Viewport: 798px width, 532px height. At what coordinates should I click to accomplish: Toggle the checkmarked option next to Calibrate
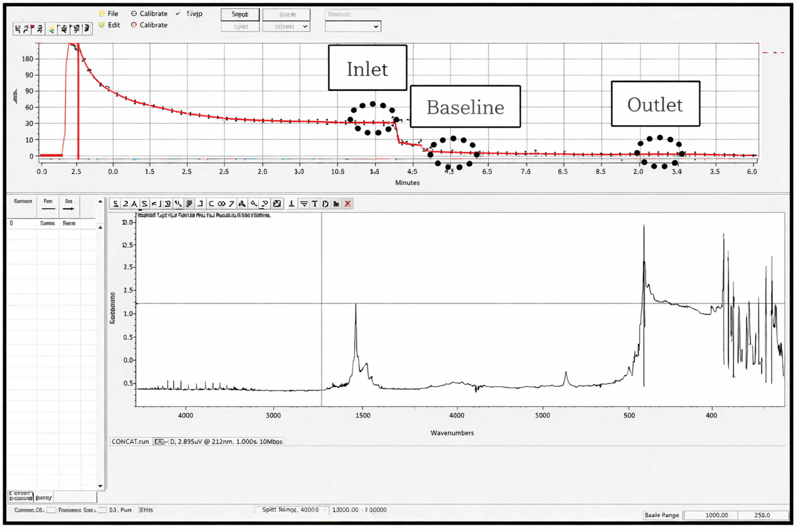click(189, 14)
